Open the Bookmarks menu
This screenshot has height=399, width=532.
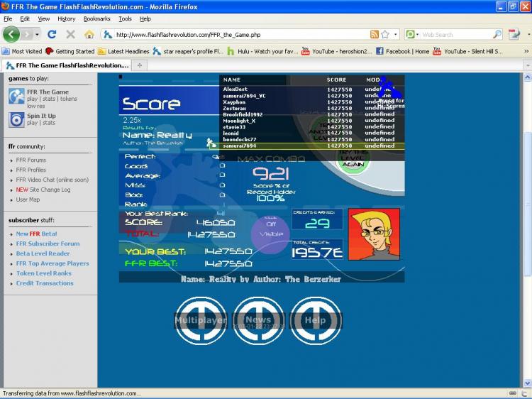(96, 18)
